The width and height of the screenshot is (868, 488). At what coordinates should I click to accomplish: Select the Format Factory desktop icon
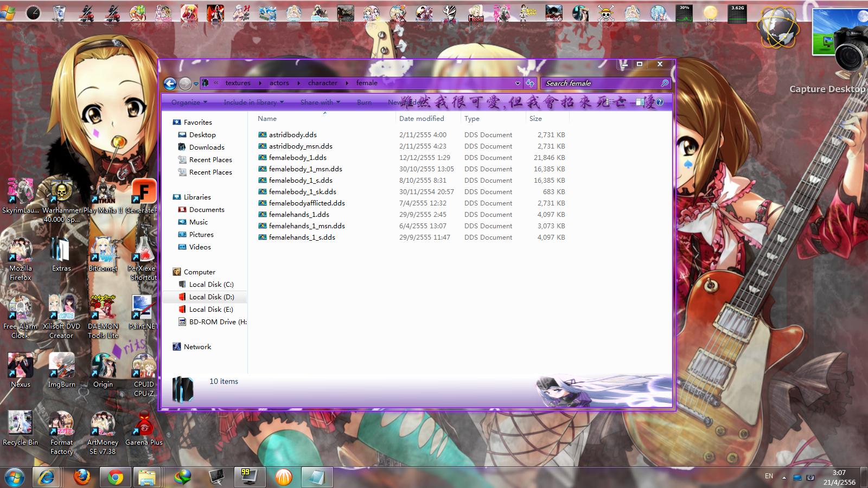(x=61, y=433)
